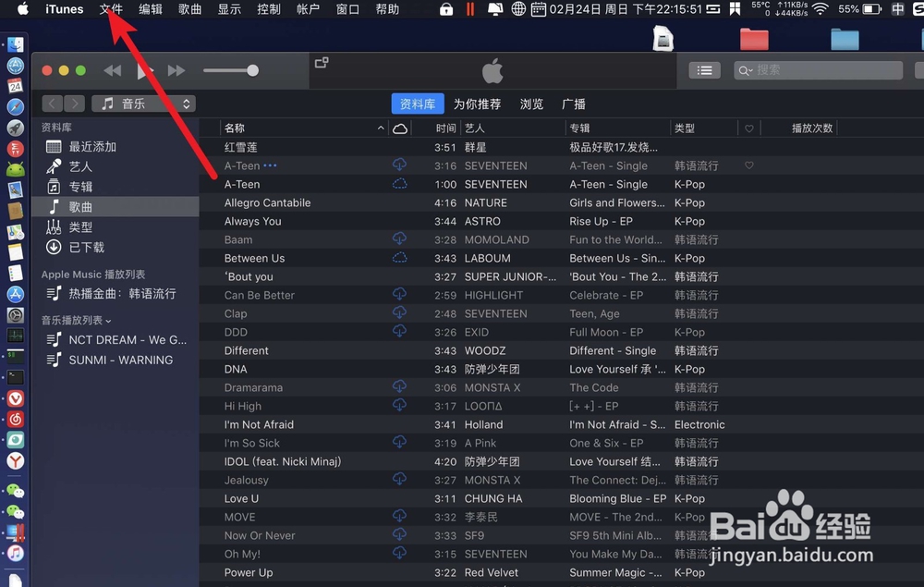Sort by the cloud status column header
924x587 pixels.
pyautogui.click(x=399, y=128)
